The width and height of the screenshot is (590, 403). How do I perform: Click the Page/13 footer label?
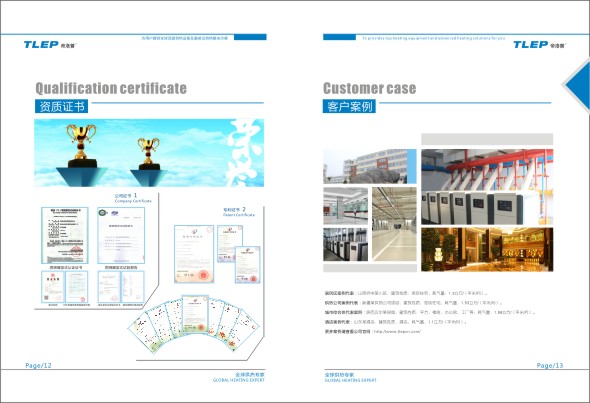[x=550, y=365]
